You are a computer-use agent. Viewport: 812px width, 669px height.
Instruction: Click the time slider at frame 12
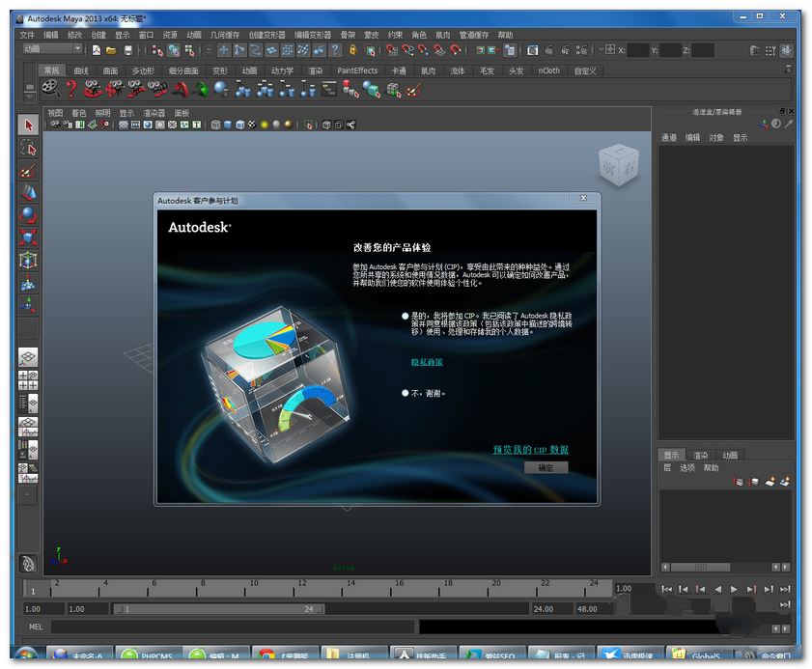tap(294, 589)
